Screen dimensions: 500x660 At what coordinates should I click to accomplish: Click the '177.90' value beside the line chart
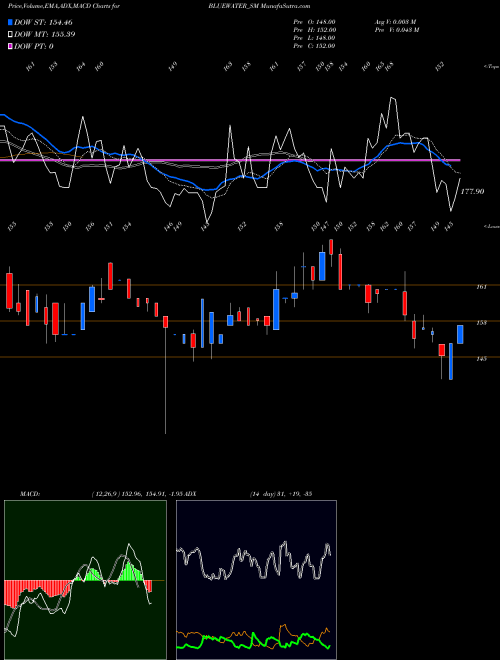(473, 192)
